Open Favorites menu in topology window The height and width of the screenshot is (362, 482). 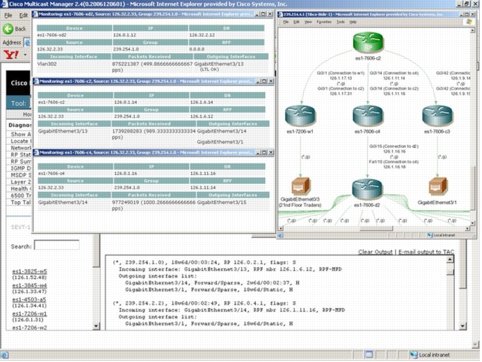[324, 22]
